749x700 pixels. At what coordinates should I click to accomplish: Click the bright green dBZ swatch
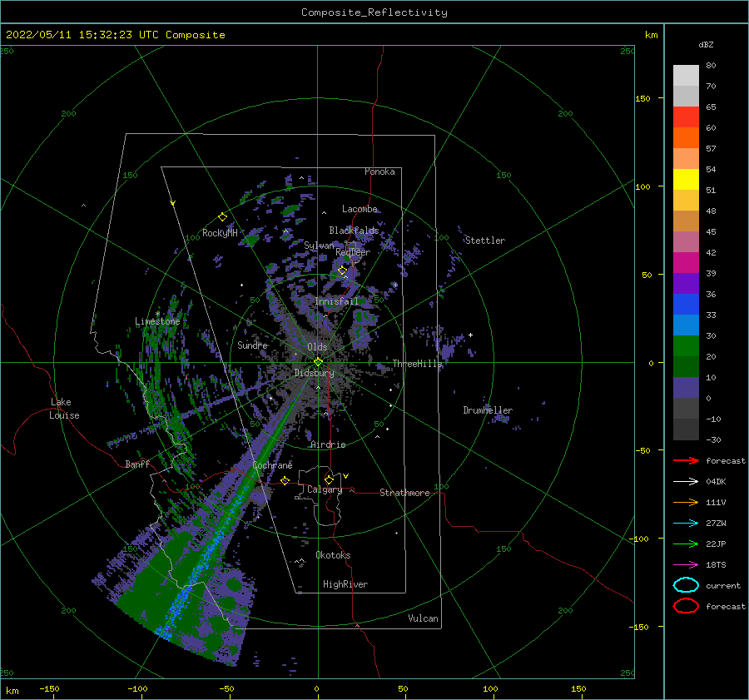[x=686, y=345]
